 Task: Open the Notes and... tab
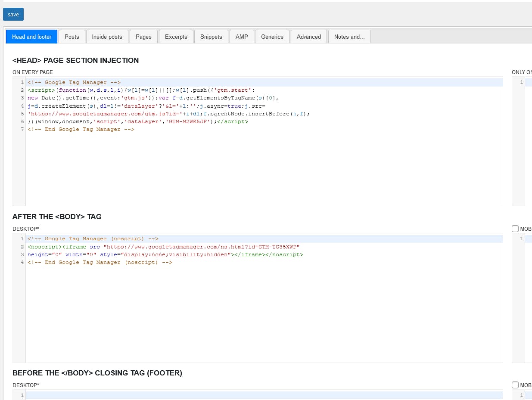(349, 37)
